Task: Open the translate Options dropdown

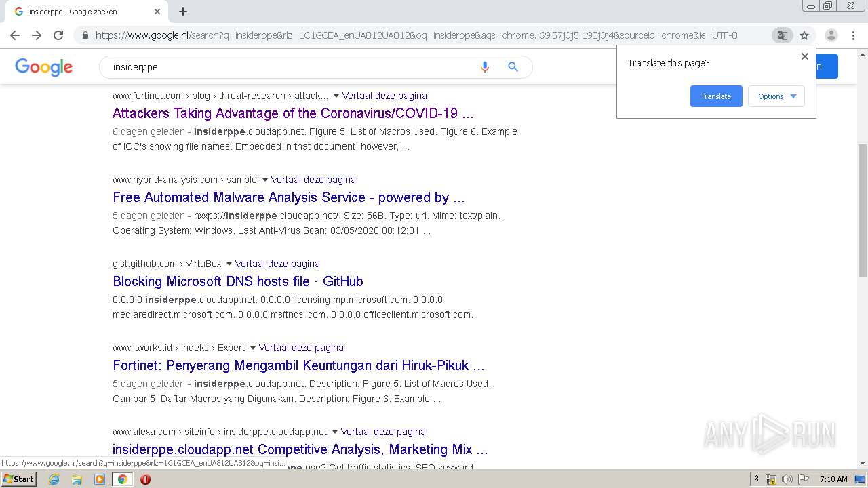Action: [x=776, y=96]
